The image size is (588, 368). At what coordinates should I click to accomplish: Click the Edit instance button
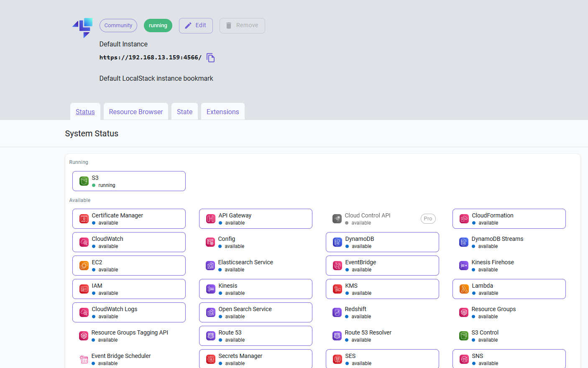point(196,26)
